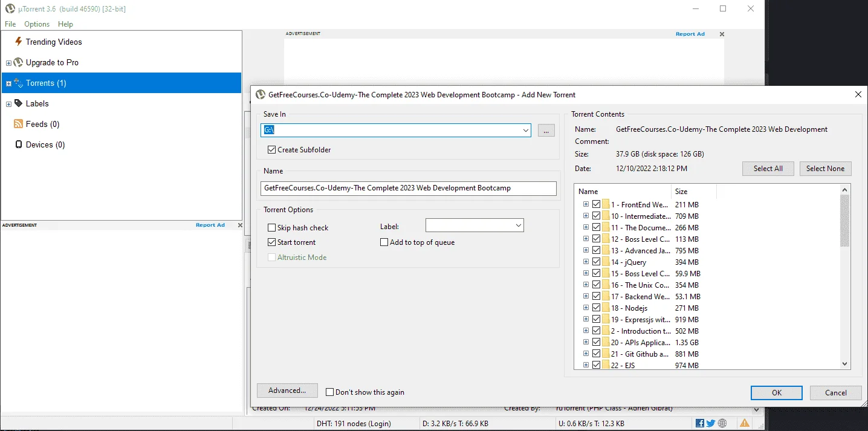
Task: Toggle the Create Subfolder checkbox
Action: 272,149
